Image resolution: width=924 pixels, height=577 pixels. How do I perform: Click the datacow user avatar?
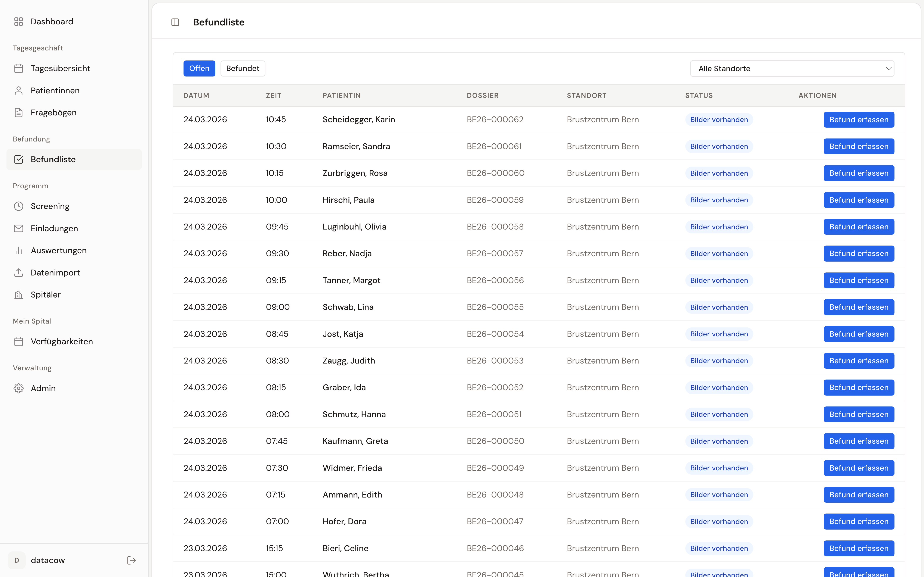click(16, 560)
